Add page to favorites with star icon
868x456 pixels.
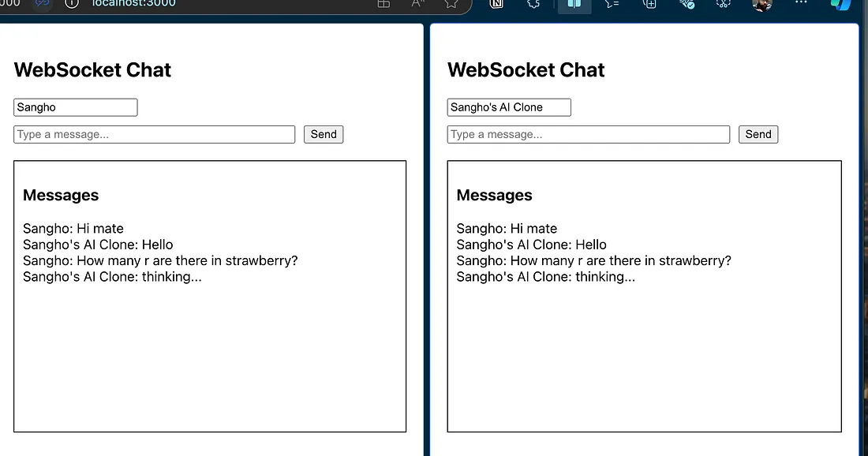(x=451, y=3)
